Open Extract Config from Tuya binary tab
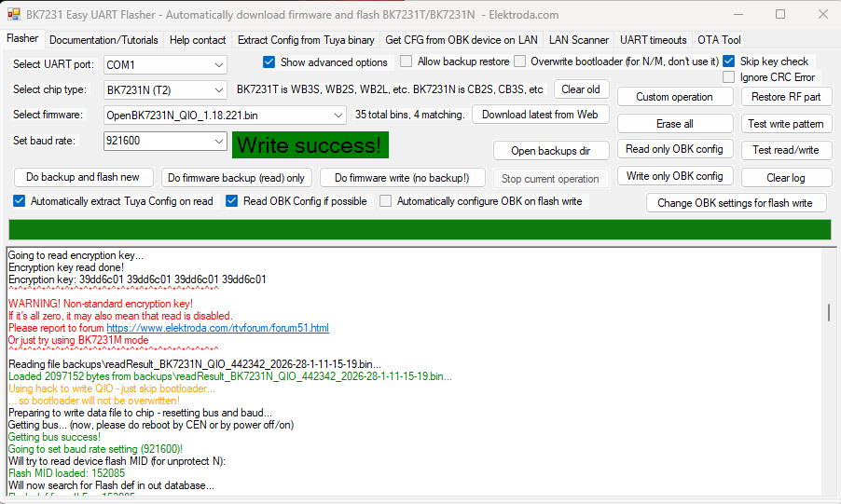The image size is (841, 504). [x=306, y=40]
